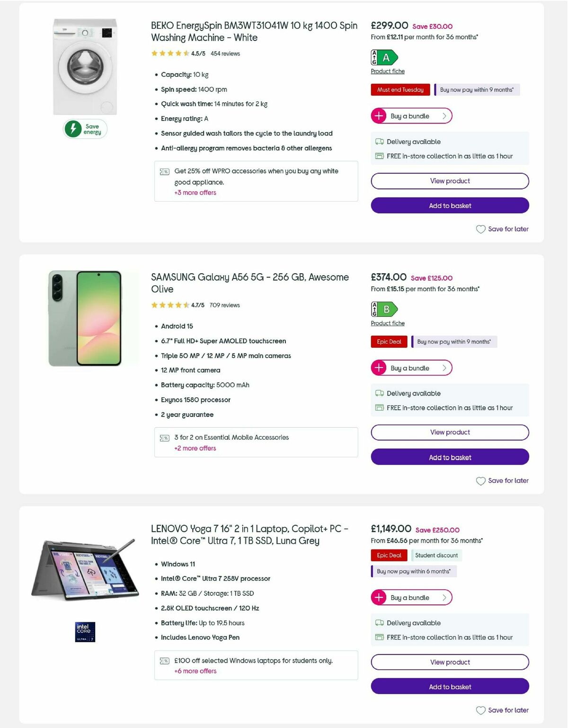
Task: Expand the bundle options for the Beko washing machine via the chevron
Action: click(x=444, y=116)
